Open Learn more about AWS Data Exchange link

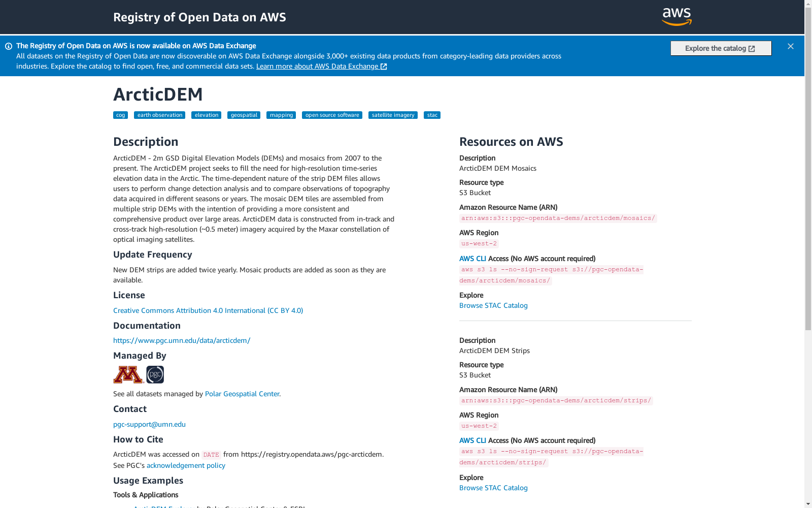[322, 67]
